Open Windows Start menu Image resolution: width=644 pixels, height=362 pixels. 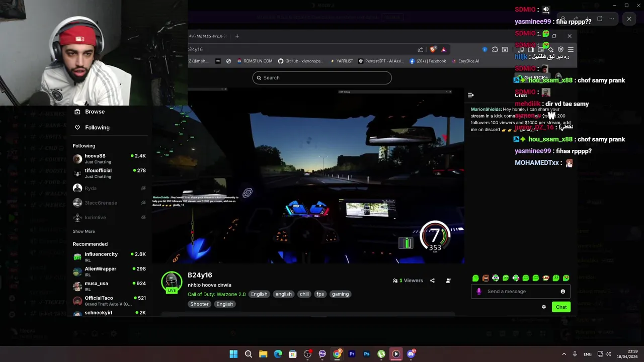point(233,354)
